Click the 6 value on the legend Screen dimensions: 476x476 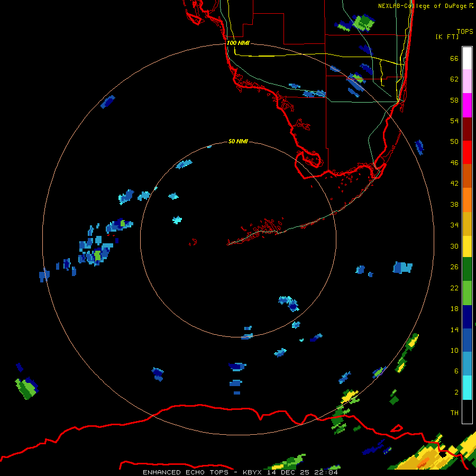[456, 371]
